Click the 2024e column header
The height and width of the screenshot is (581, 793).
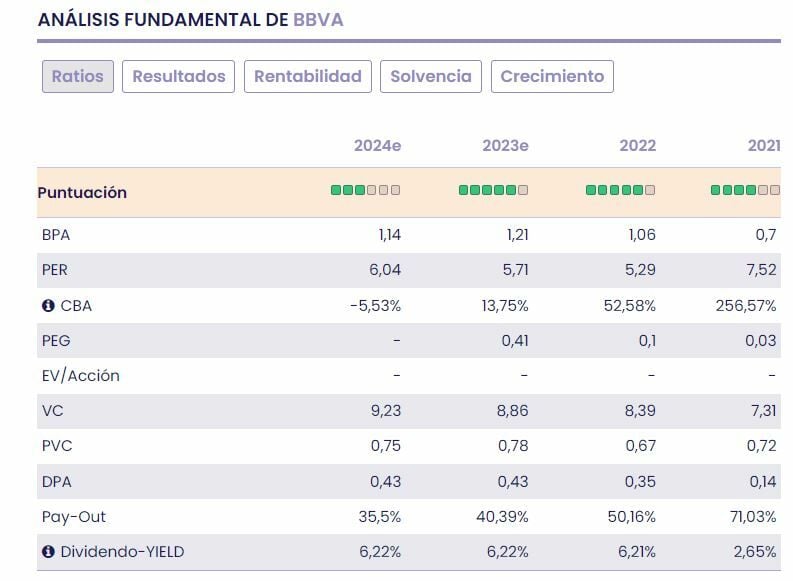(377, 146)
